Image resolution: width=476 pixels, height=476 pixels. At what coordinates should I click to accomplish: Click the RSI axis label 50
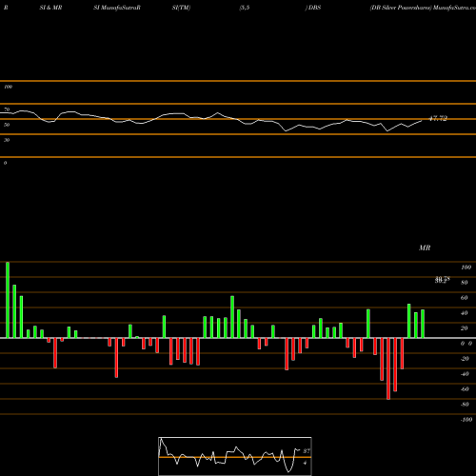tap(7, 125)
